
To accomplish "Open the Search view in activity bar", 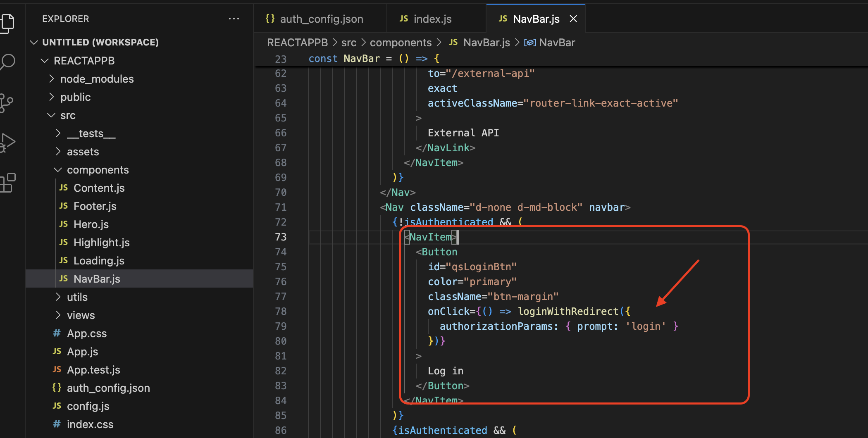I will (x=7, y=62).
